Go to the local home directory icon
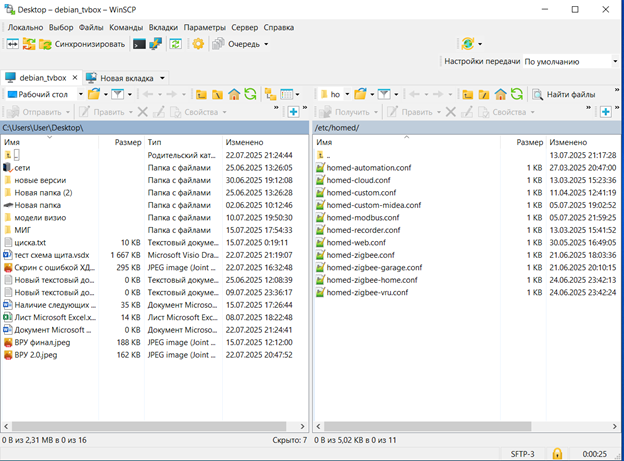This screenshot has width=624, height=461. pyautogui.click(x=234, y=94)
